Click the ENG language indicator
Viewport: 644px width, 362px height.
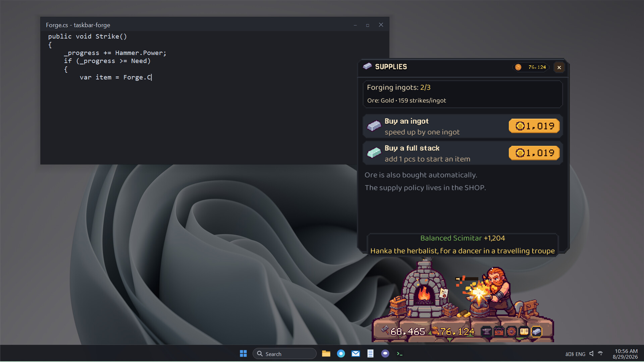point(580,354)
